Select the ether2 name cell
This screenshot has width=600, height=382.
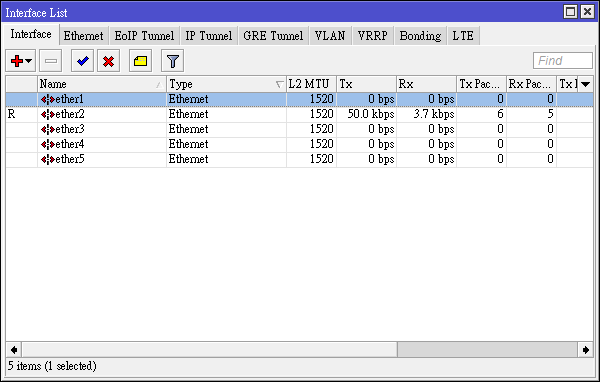(102, 114)
